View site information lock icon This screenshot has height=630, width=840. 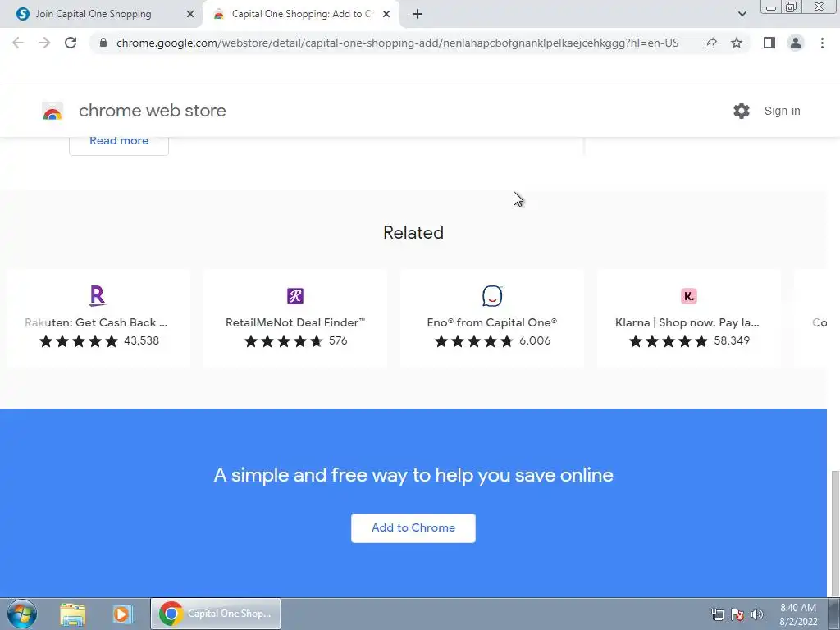(x=103, y=43)
